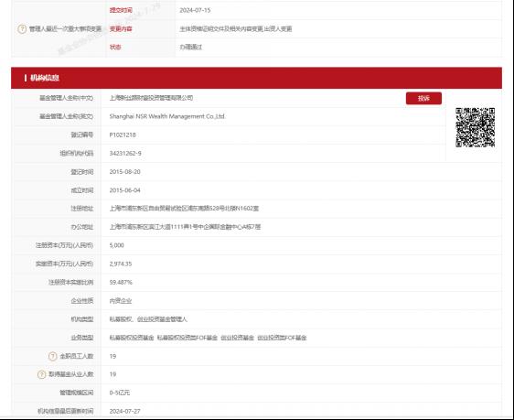514x420 pixels.
Task: Click the 登记时间 value 2015-08-20
Action: tap(125, 172)
